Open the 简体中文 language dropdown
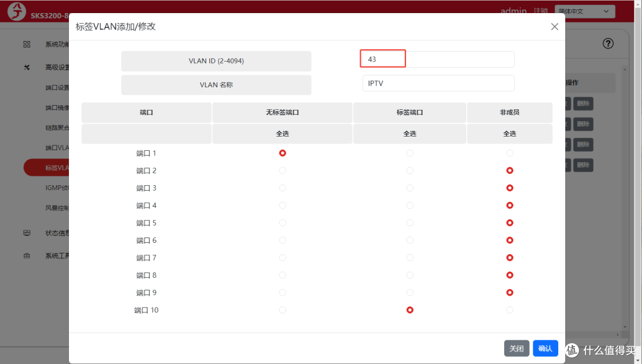This screenshot has height=364, width=642. 585,11
